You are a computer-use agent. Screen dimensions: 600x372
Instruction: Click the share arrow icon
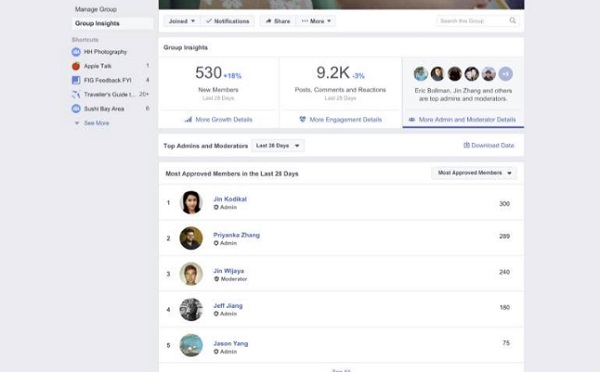coord(268,21)
